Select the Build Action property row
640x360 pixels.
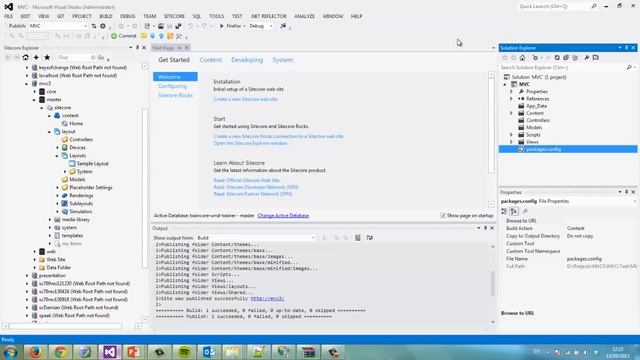click(x=568, y=228)
